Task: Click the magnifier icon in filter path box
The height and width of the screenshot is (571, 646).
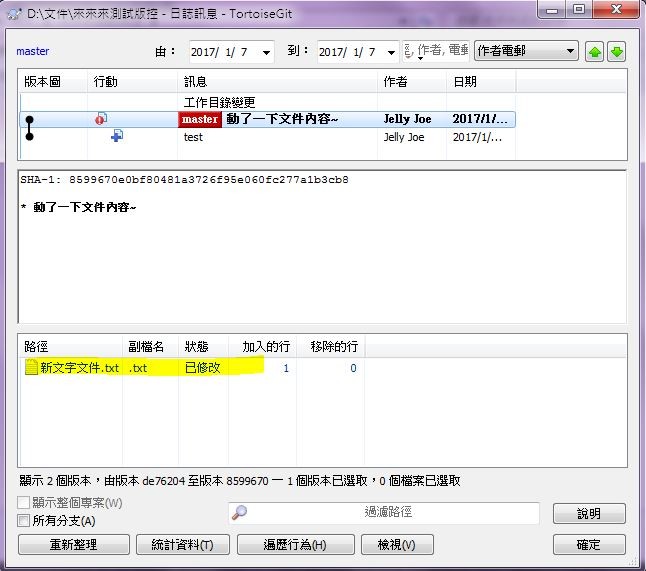Action: [x=239, y=513]
